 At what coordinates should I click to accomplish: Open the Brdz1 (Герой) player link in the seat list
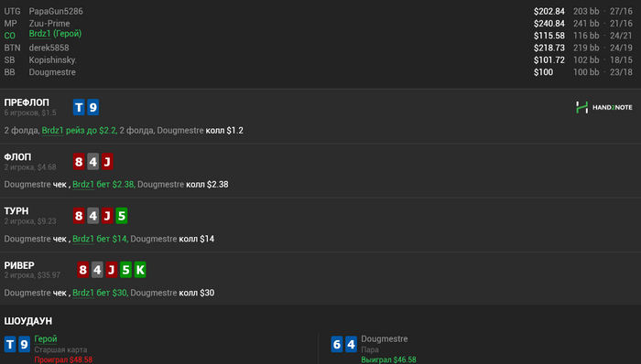click(55, 34)
